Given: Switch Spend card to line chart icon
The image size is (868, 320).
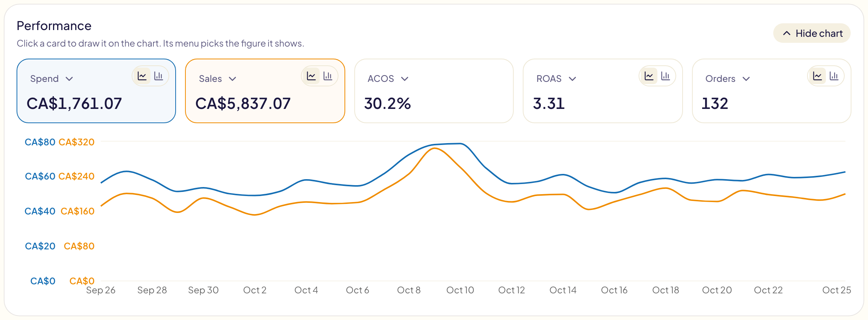Looking at the screenshot, I should pos(142,76).
